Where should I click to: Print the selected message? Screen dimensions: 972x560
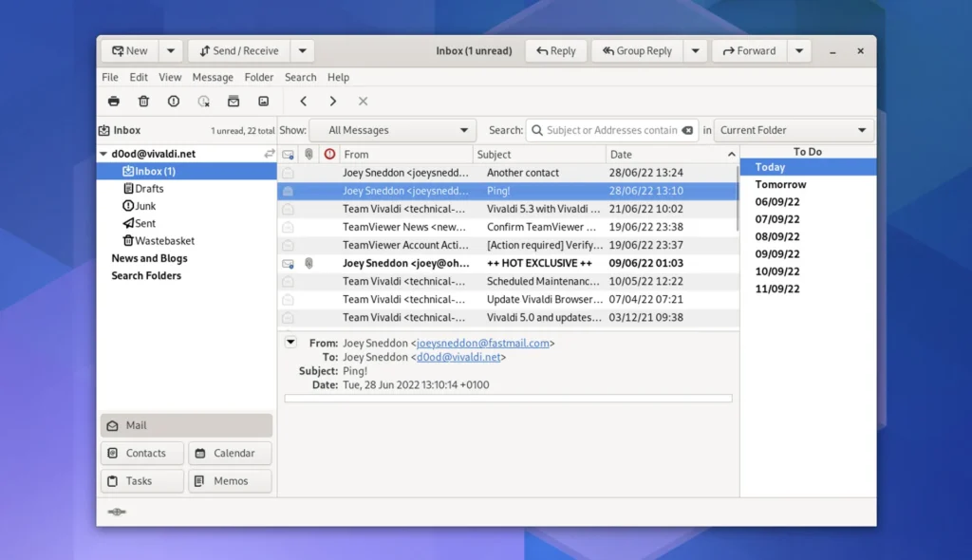click(113, 102)
